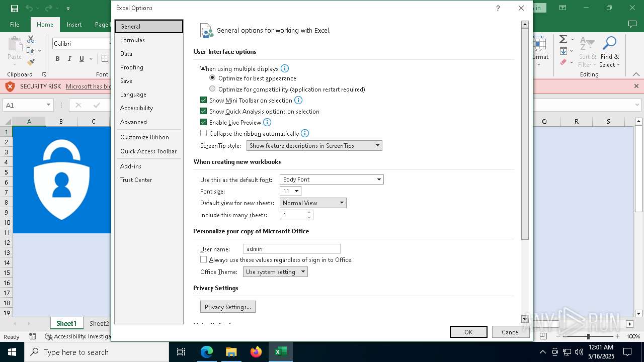This screenshot has width=644, height=362.
Task: Click the zoom in plus button
Action: (x=618, y=336)
